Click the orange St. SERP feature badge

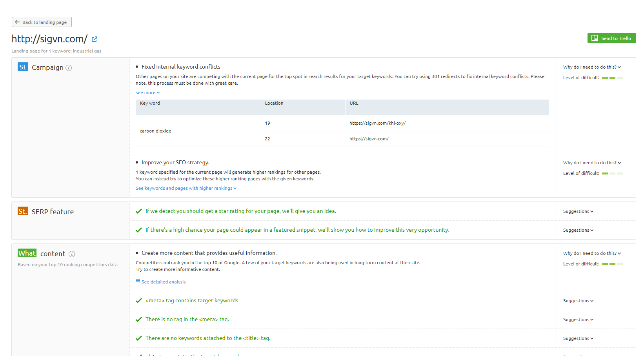coord(23,211)
